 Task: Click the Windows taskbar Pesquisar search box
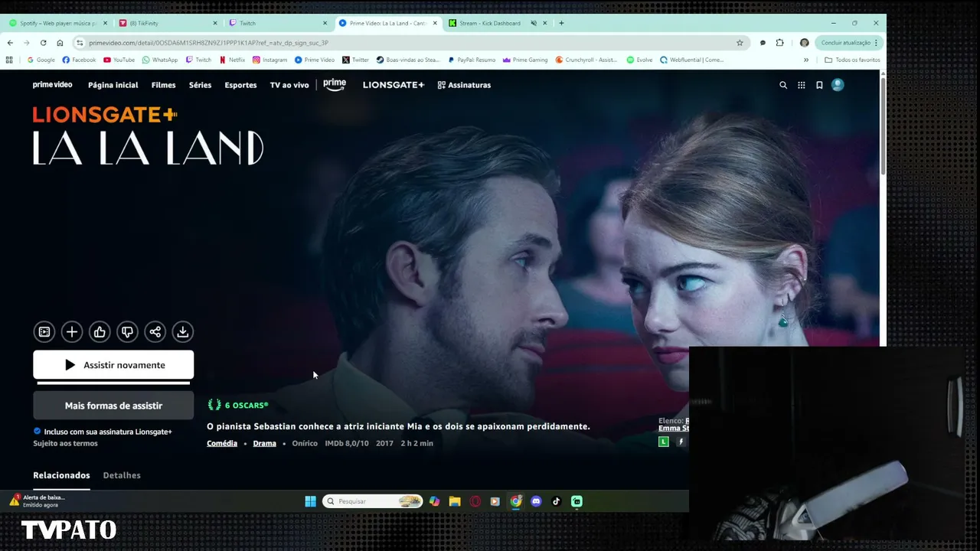click(372, 501)
